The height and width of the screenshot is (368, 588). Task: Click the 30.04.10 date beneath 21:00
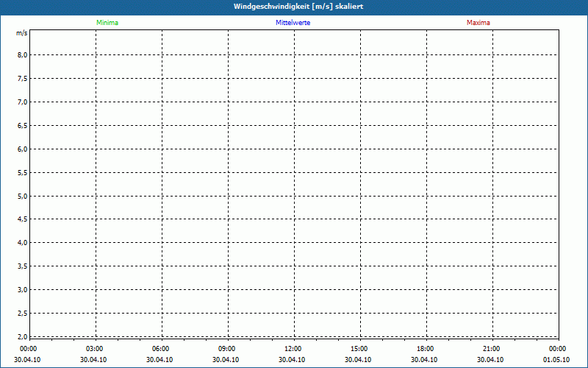pyautogui.click(x=490, y=360)
